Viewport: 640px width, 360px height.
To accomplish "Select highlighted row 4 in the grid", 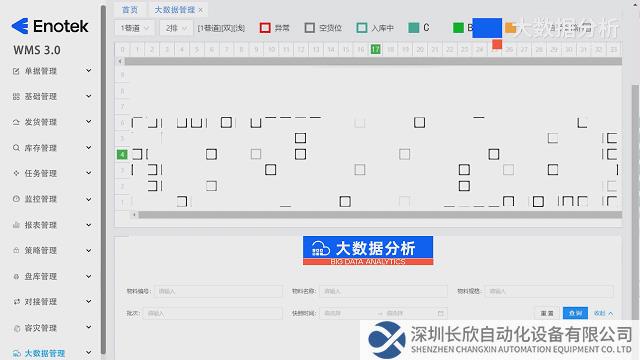I will coord(122,154).
